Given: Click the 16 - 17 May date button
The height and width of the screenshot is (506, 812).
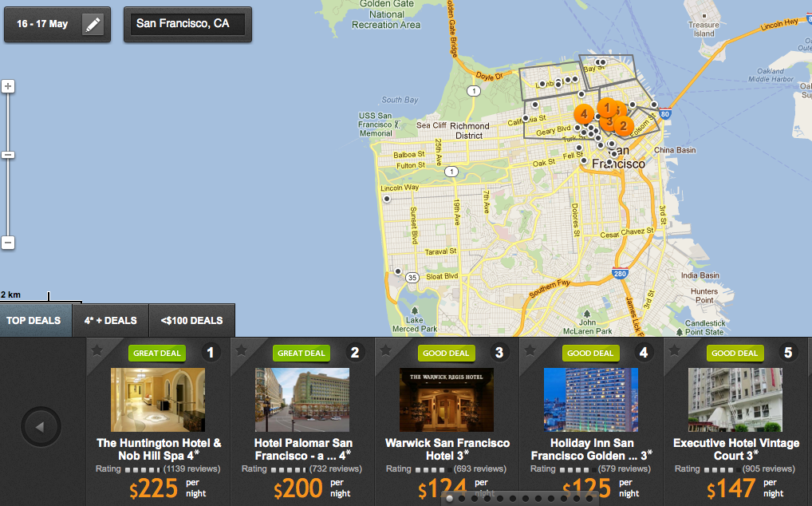Looking at the screenshot, I should pos(57,24).
